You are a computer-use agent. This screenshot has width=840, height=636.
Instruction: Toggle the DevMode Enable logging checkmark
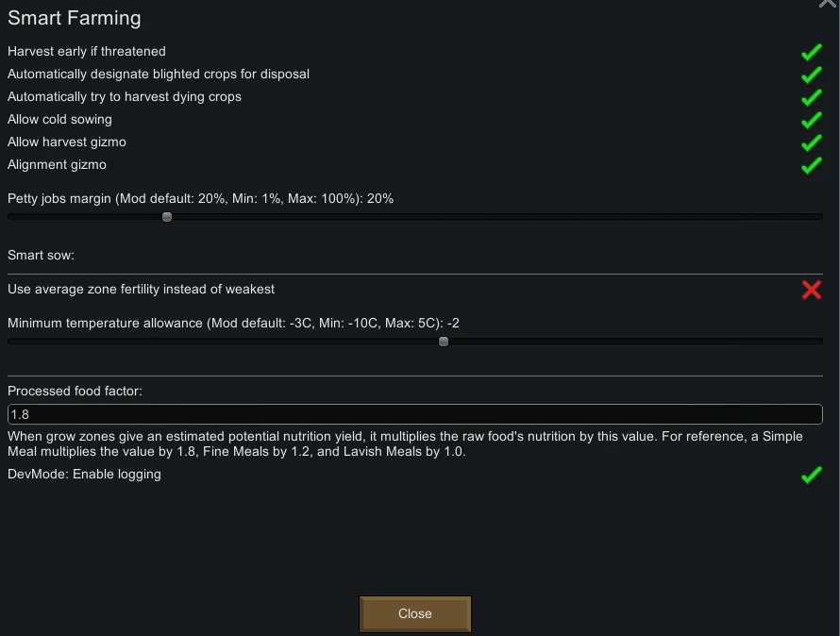click(x=811, y=475)
